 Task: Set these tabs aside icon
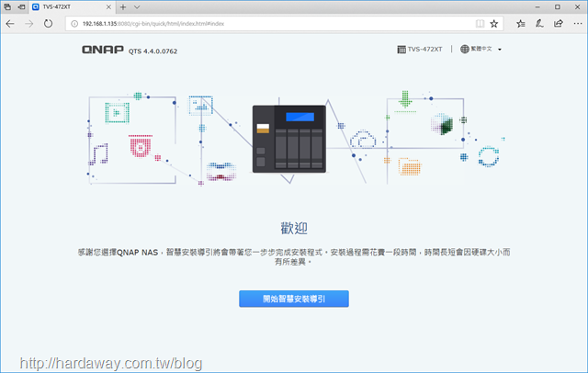pos(21,6)
